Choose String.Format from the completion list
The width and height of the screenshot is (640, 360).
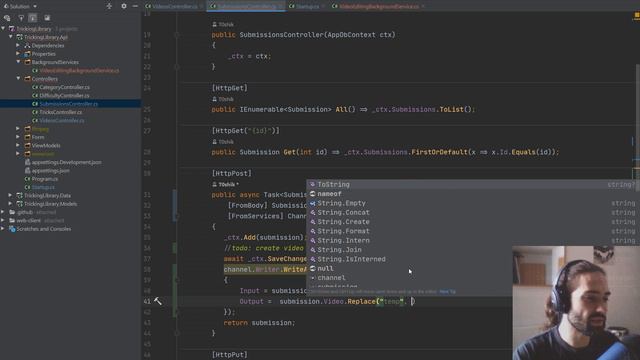pos(344,231)
